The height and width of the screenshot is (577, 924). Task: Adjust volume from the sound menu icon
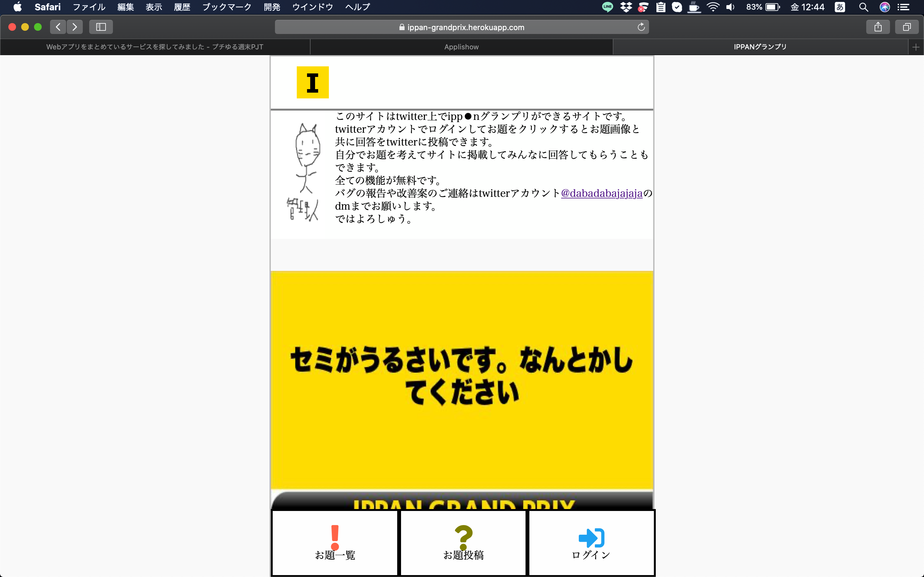[730, 7]
